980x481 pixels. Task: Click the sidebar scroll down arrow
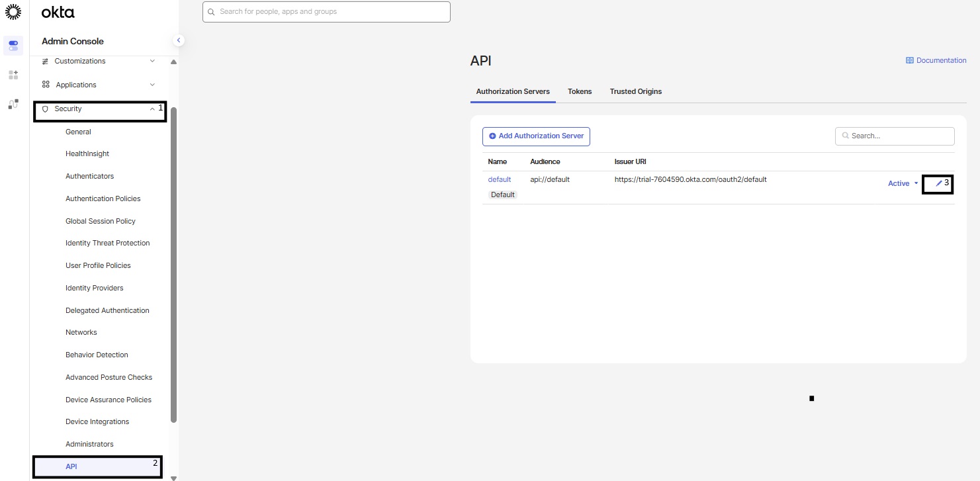(x=173, y=477)
